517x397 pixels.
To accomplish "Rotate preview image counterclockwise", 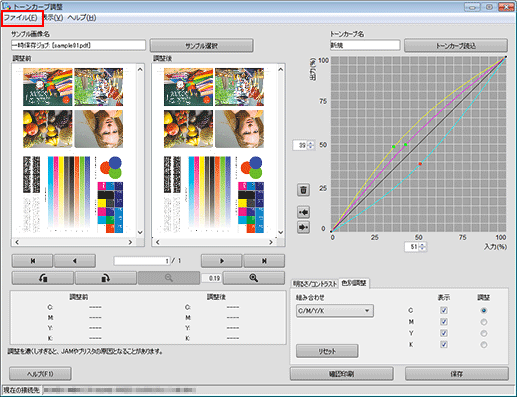I will pos(43,278).
